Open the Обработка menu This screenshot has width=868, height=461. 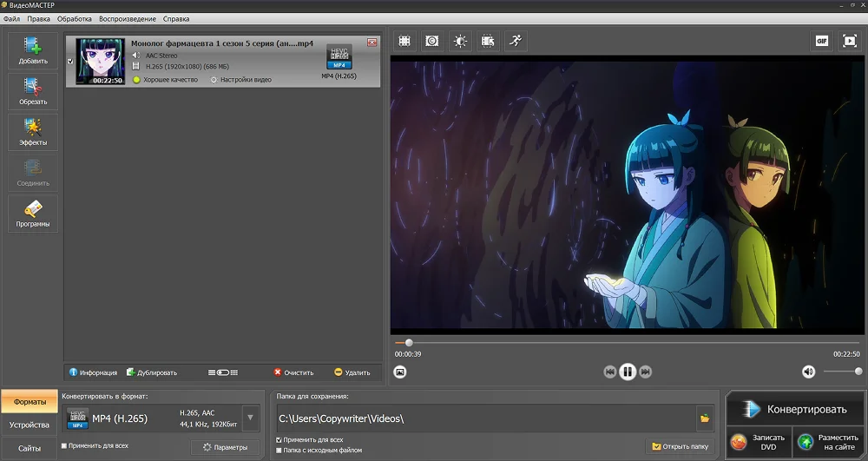[x=74, y=18]
